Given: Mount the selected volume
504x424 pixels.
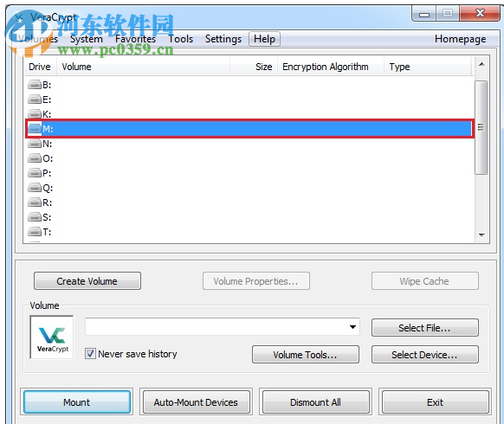Looking at the screenshot, I should (77, 402).
